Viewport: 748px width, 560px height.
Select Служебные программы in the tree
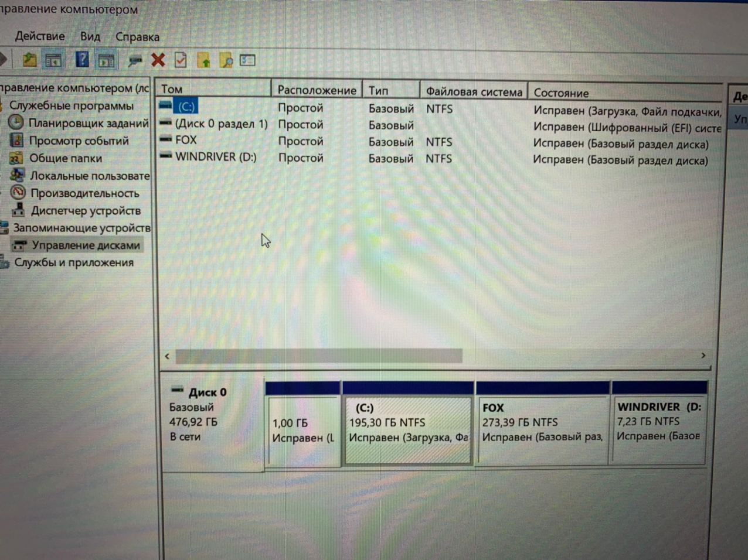(71, 105)
